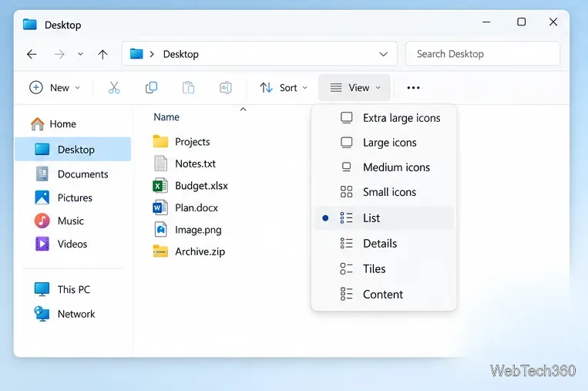Click the Pictures icon in sidebar
The image size is (588, 391).
coord(42,197)
